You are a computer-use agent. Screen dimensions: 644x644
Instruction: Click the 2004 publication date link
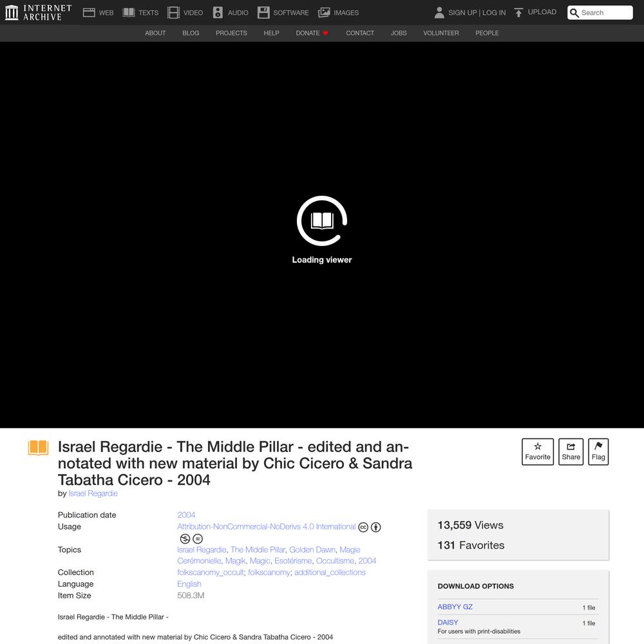pos(186,515)
